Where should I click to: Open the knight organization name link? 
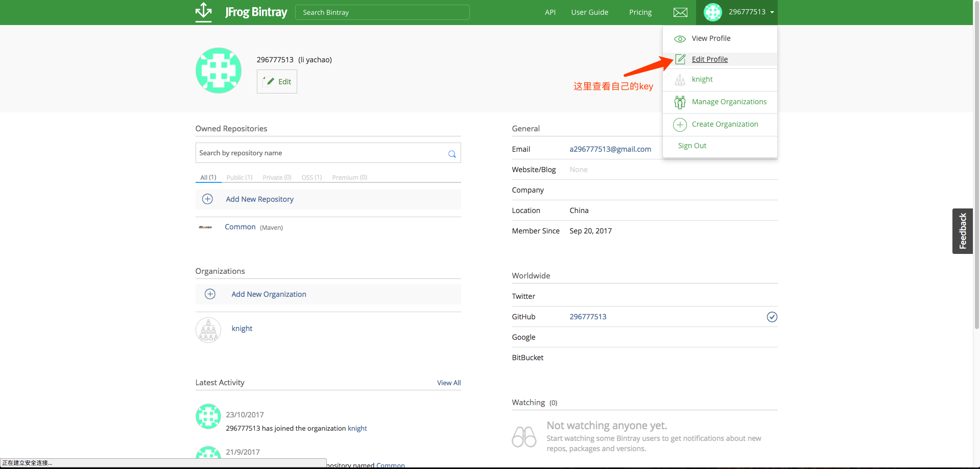242,329
